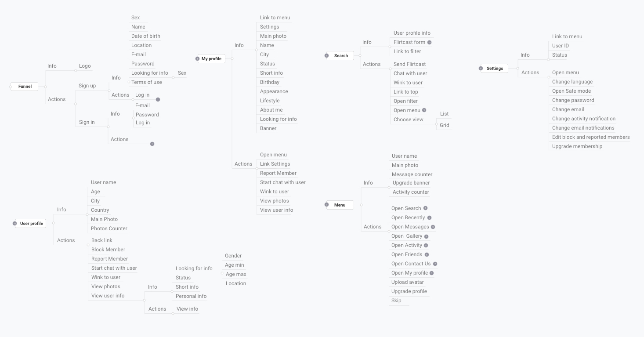644x337 pixels.
Task: Select the Change language item
Action: [572, 82]
